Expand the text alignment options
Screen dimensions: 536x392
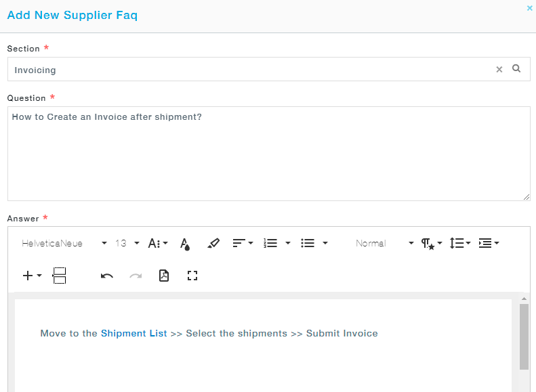pos(243,244)
